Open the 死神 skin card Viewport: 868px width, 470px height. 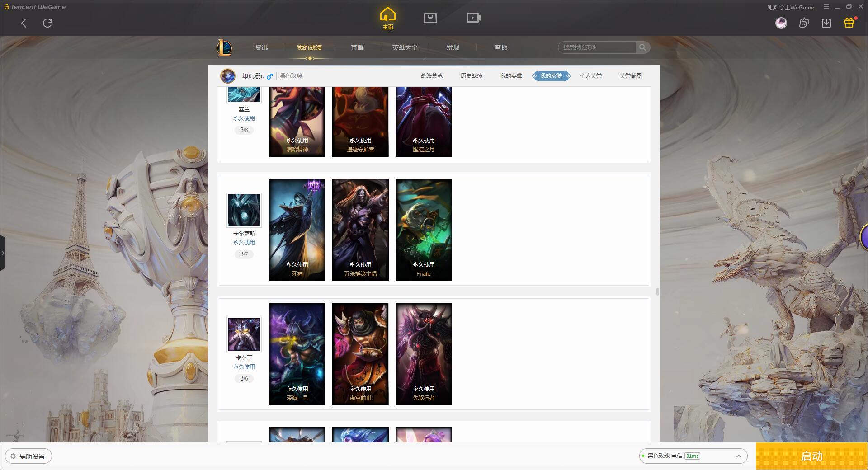click(x=297, y=230)
